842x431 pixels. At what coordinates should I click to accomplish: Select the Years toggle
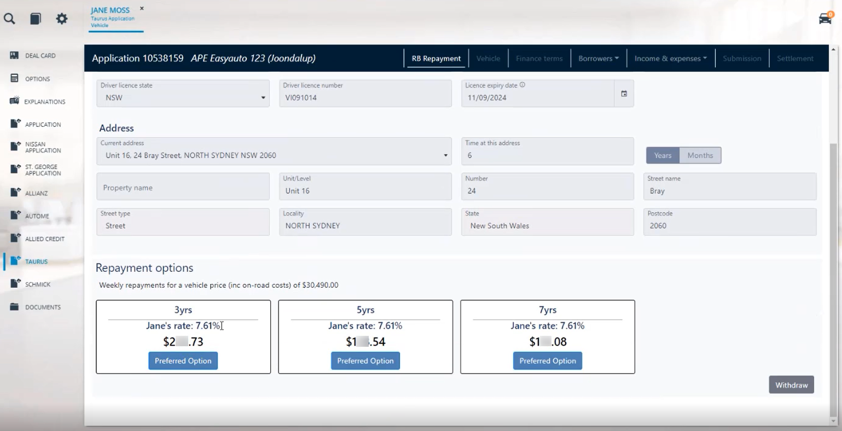(x=663, y=155)
